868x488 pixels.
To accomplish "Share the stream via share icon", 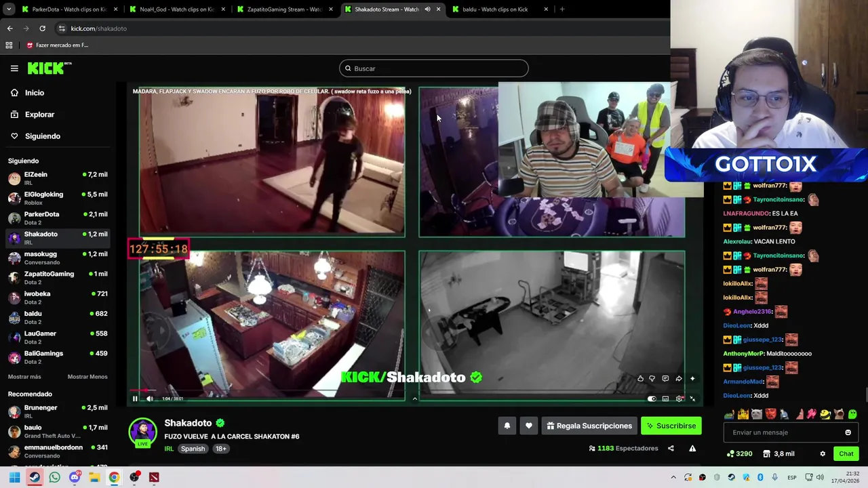I will 671,448.
